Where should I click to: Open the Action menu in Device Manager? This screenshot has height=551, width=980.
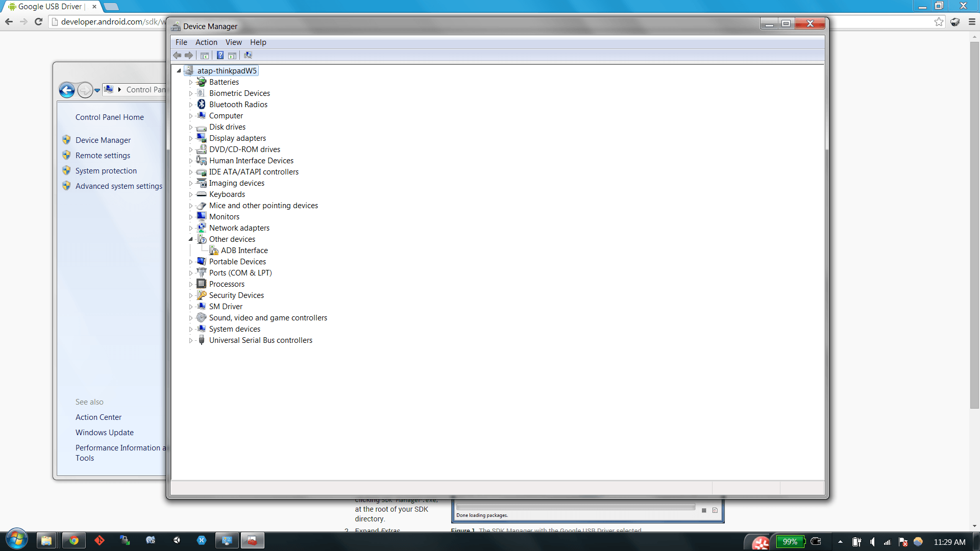(x=206, y=42)
